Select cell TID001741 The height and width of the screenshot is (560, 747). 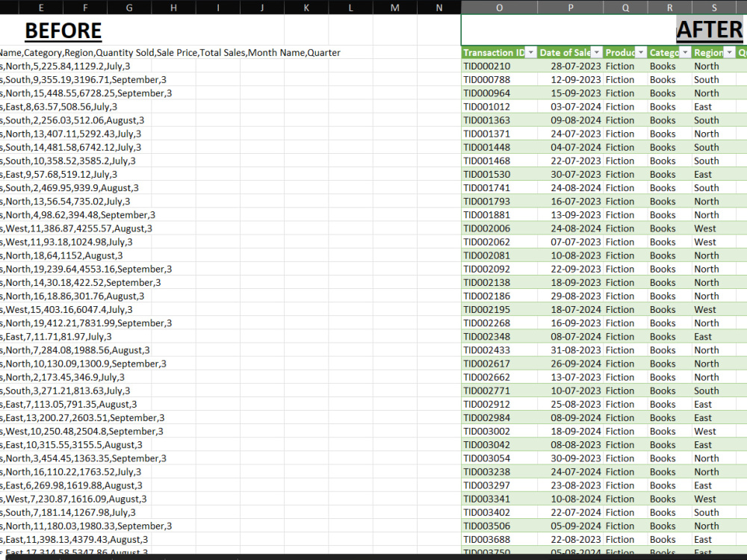click(x=499, y=188)
